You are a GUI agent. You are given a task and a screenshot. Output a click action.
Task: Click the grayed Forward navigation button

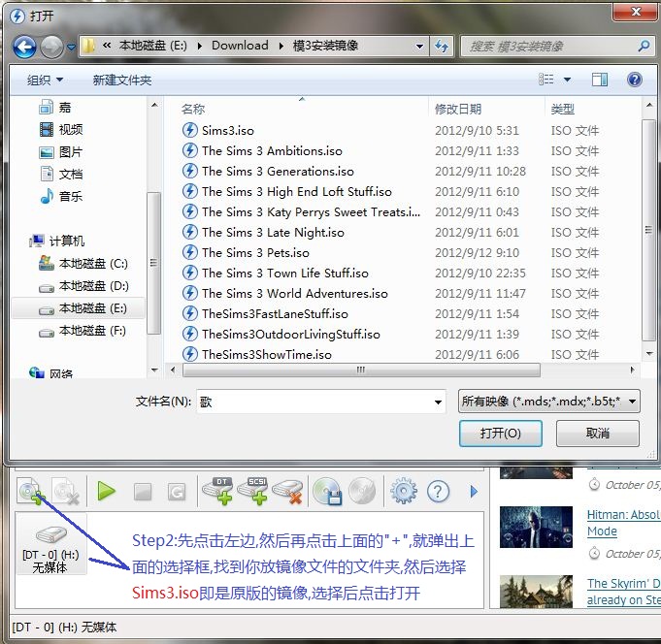[x=51, y=47]
